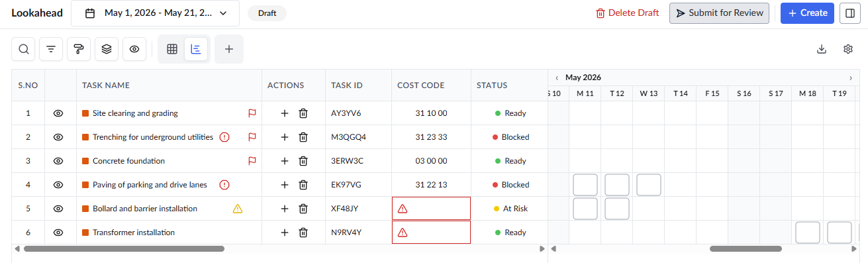
Task: Toggle visibility of Bollard and barrier installation row
Action: [58, 209]
